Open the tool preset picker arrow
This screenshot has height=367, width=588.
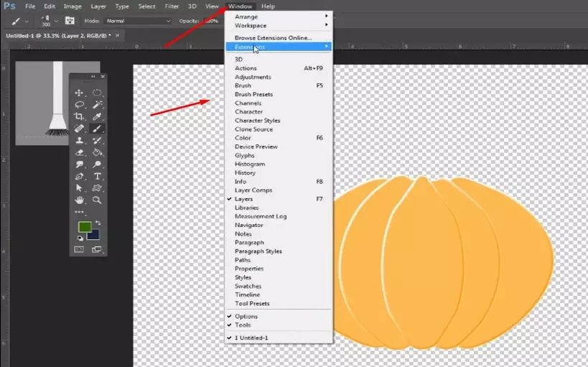(x=27, y=22)
